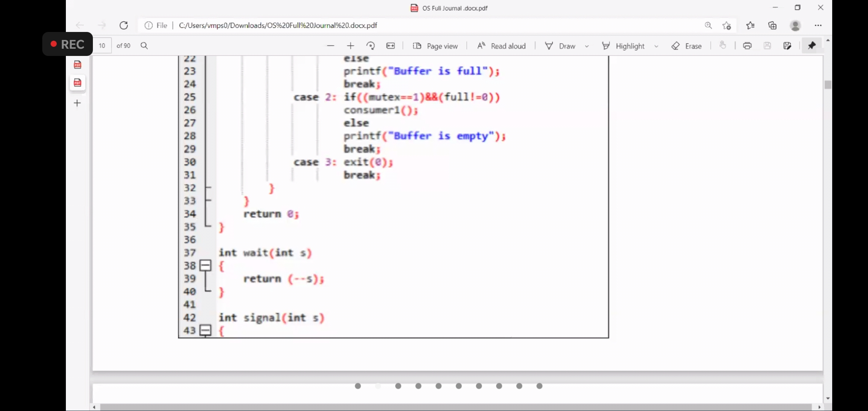Open the Collections panel
Screen dimensions: 868x411
point(772,25)
